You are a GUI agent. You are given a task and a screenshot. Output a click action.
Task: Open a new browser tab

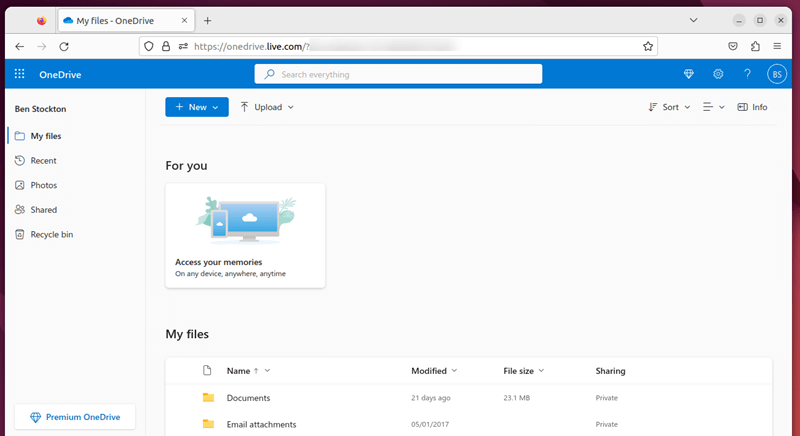point(207,20)
